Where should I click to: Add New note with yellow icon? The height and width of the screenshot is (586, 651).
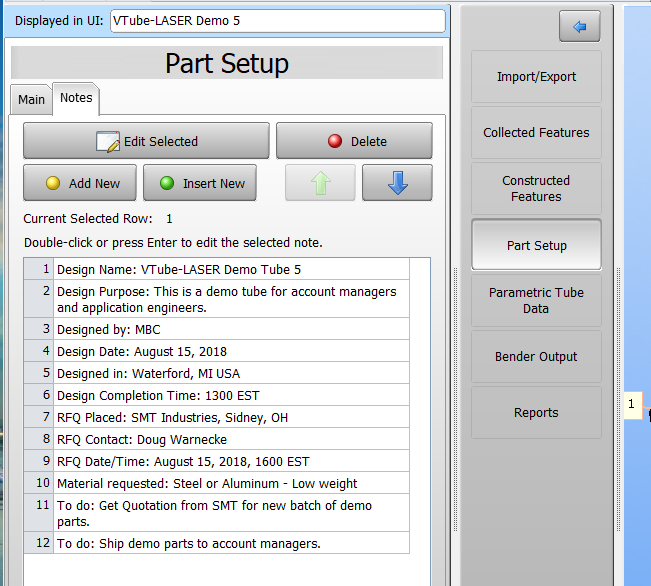point(80,183)
